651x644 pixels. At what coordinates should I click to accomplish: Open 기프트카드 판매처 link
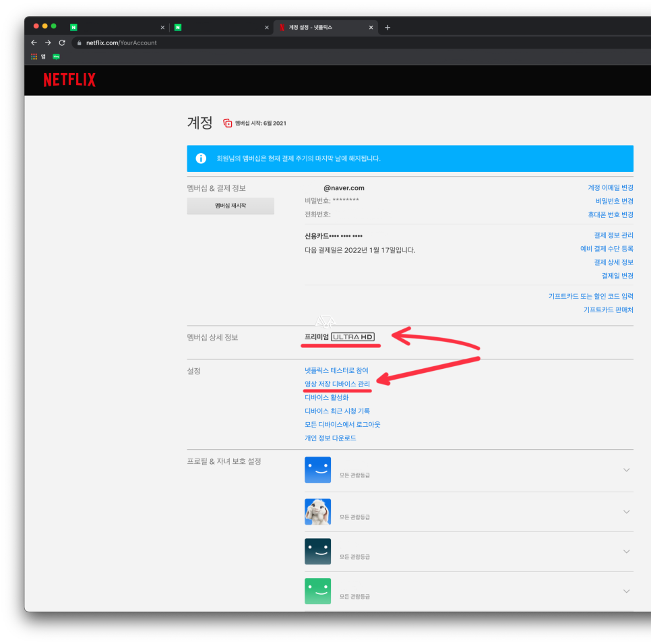pos(609,310)
